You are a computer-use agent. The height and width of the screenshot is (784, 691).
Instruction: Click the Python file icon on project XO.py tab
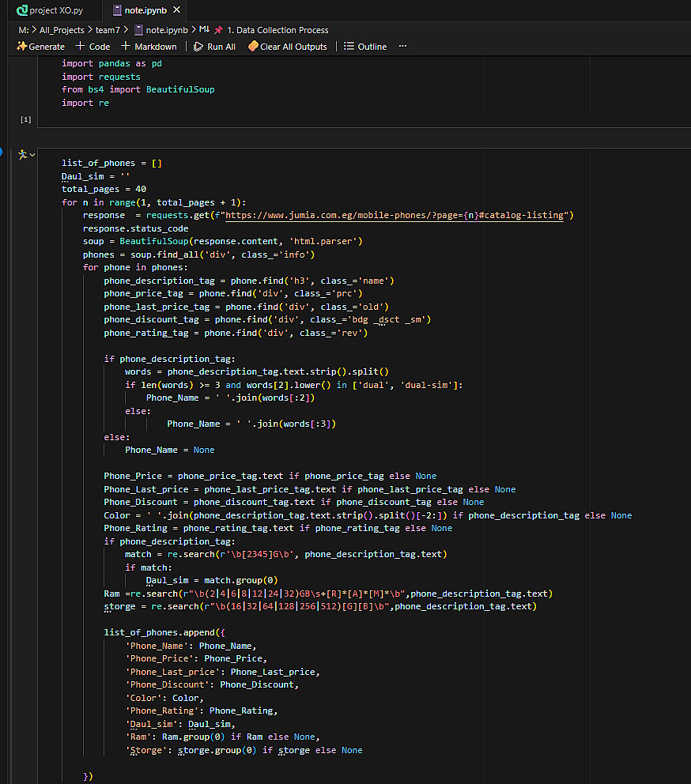click(x=22, y=10)
